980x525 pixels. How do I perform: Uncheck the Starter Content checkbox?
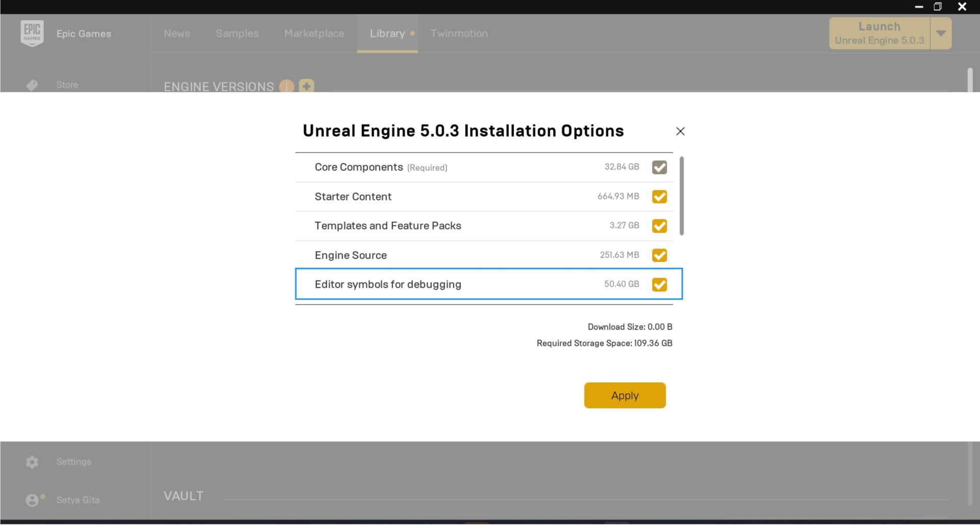[x=659, y=196]
